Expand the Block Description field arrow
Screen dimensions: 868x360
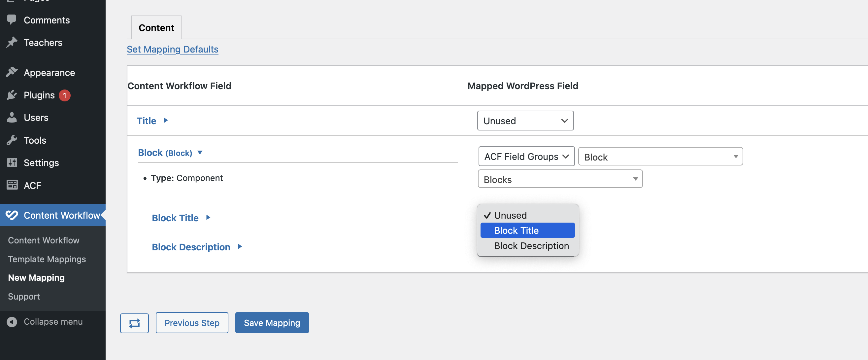[x=240, y=246]
